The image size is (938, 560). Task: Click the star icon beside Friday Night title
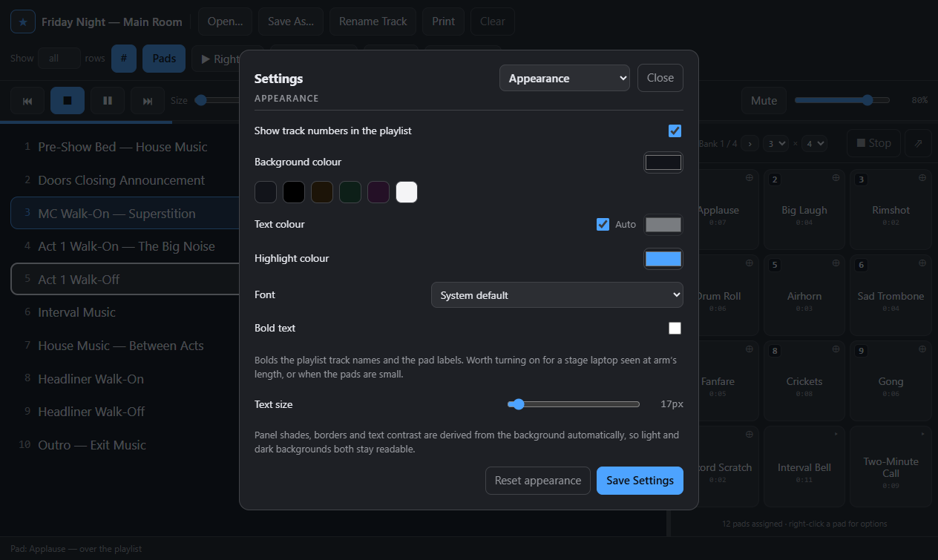point(23,22)
